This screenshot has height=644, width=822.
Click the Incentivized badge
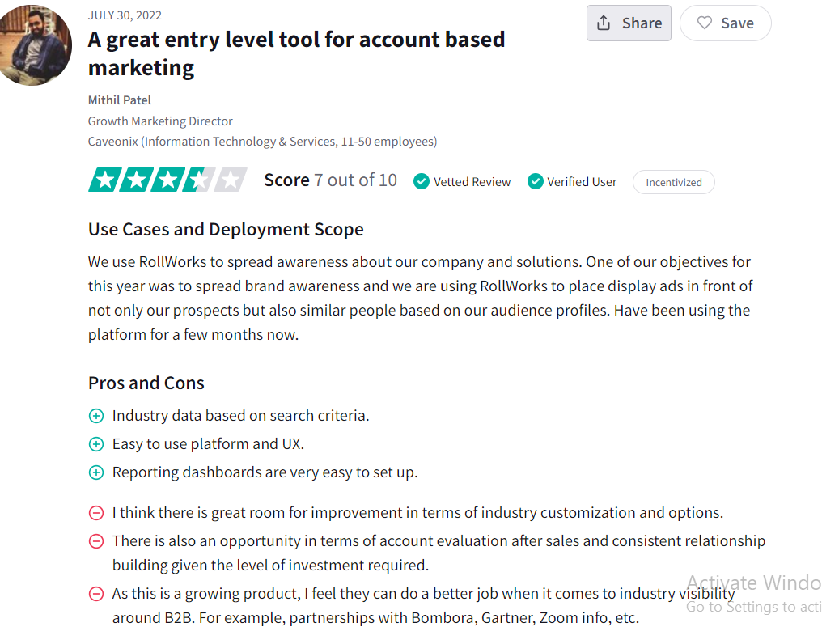pyautogui.click(x=673, y=182)
